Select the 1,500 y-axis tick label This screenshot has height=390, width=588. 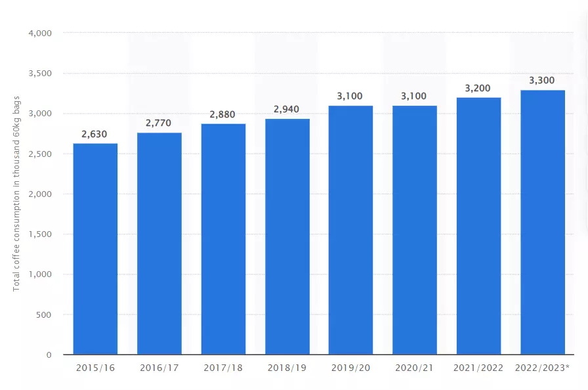pyautogui.click(x=40, y=234)
